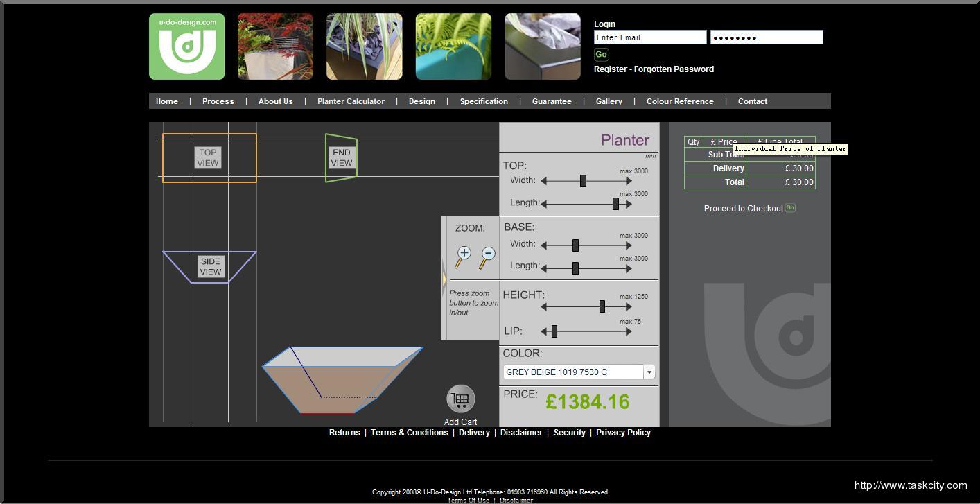980x504 pixels.
Task: Open the Gallery menu item
Action: pyautogui.click(x=609, y=101)
